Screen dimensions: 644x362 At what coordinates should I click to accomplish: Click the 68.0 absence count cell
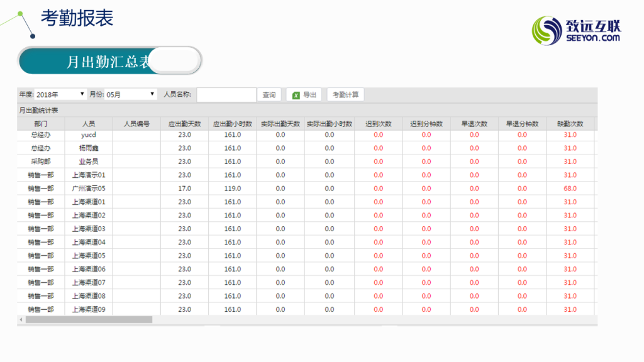pyautogui.click(x=570, y=189)
